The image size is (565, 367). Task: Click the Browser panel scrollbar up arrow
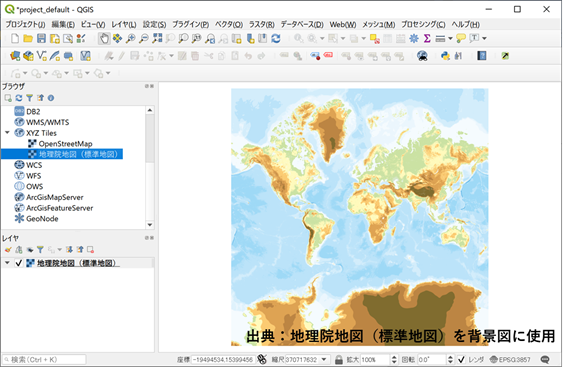click(150, 110)
